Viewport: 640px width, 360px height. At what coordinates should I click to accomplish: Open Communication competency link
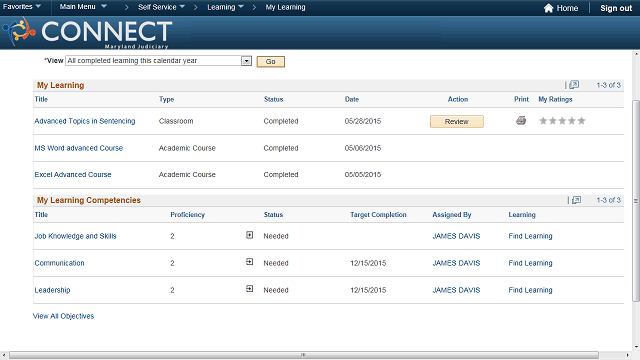tap(59, 263)
